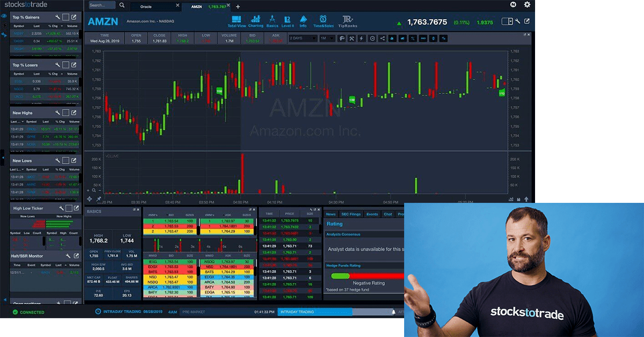Toggle the eye icon in left sidebar
644x337 pixels.
[4, 16]
